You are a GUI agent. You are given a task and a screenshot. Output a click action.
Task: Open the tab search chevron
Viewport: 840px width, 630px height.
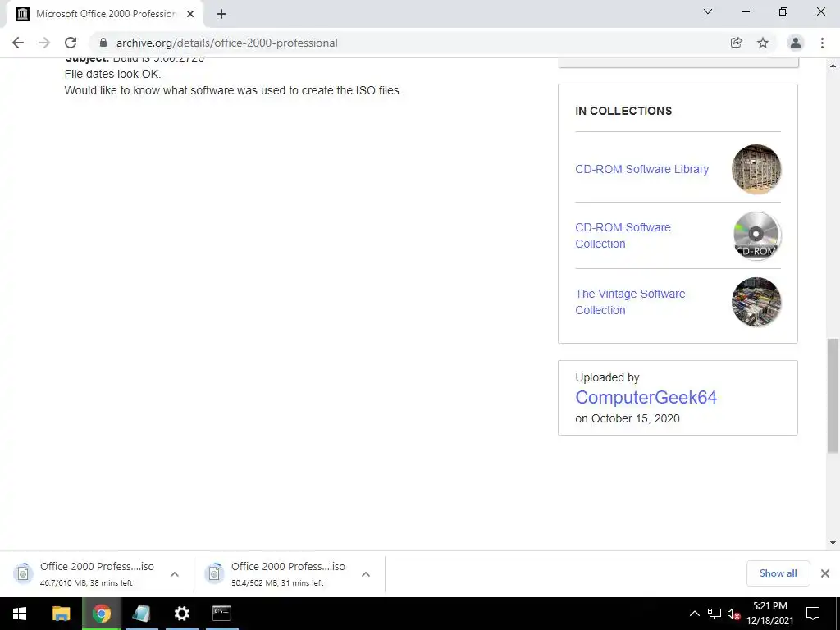pos(708,11)
